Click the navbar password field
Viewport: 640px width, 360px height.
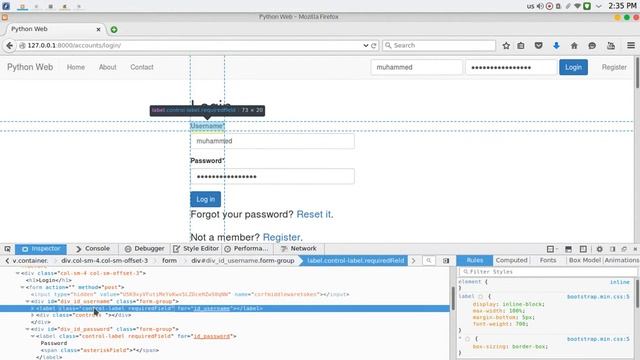pyautogui.click(x=511, y=67)
